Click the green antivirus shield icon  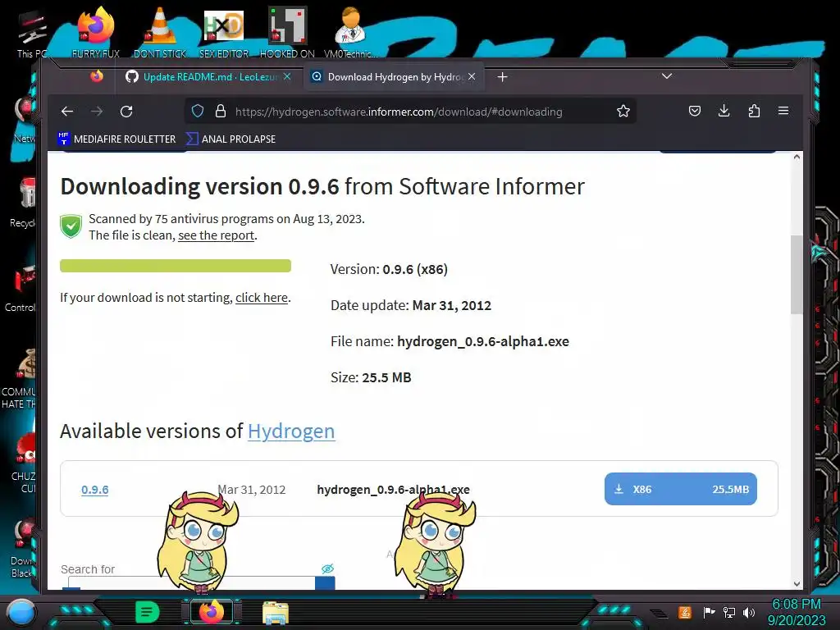(71, 226)
